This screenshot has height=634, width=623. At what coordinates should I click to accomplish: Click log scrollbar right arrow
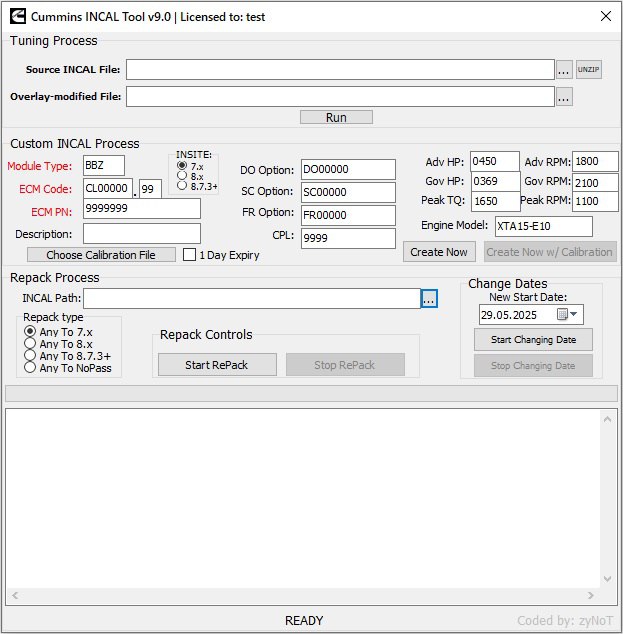tap(591, 595)
